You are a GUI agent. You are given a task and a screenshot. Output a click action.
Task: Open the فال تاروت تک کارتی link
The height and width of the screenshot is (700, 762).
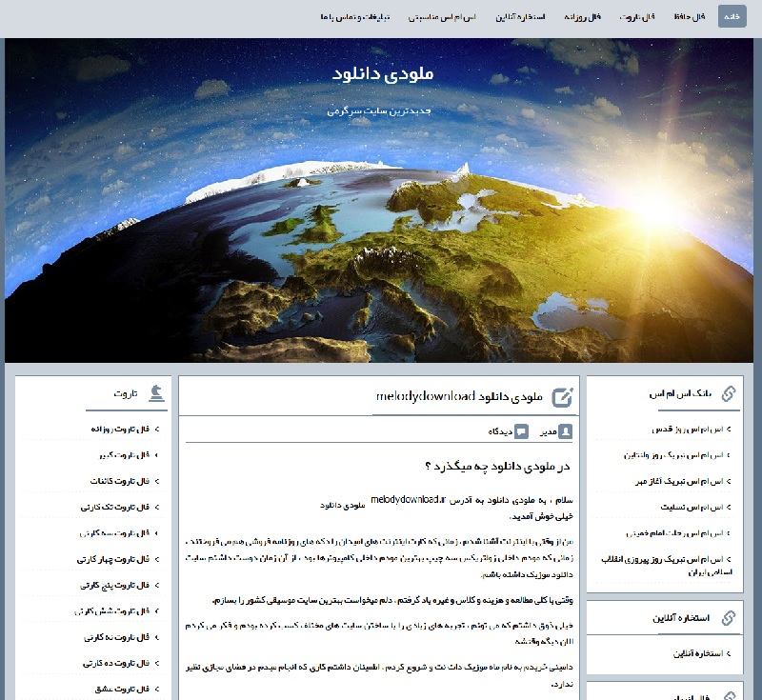[x=115, y=508]
